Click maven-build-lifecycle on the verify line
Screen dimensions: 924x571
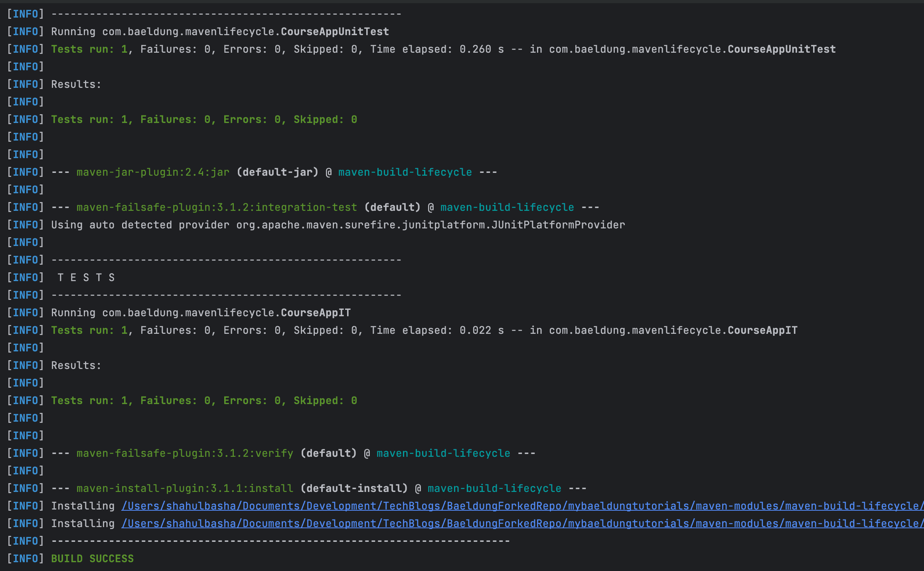point(443,453)
